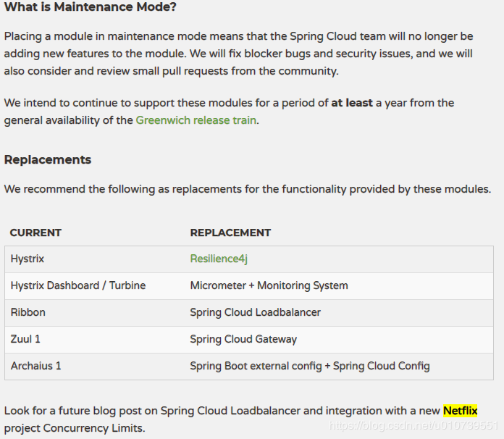Image resolution: width=504 pixels, height=439 pixels.
Task: Follow the Resilience4j replacement link
Action: tap(219, 259)
